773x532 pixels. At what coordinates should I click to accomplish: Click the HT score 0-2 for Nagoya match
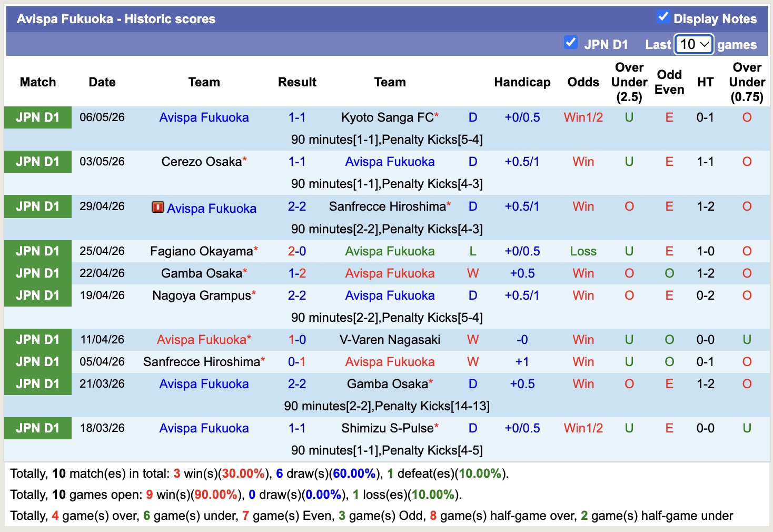click(705, 295)
